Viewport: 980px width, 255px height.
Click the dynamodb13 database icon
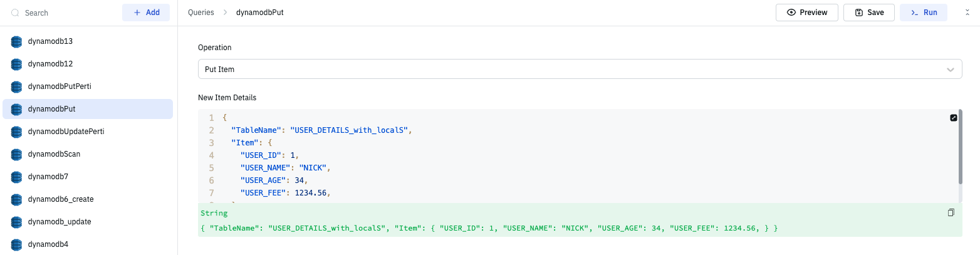(17, 41)
